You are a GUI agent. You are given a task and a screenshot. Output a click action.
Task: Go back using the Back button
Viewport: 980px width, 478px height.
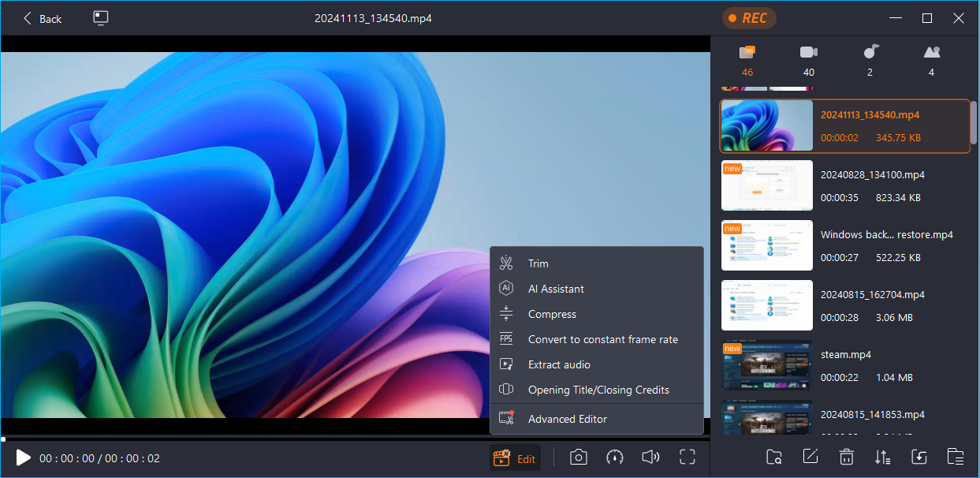pos(43,18)
